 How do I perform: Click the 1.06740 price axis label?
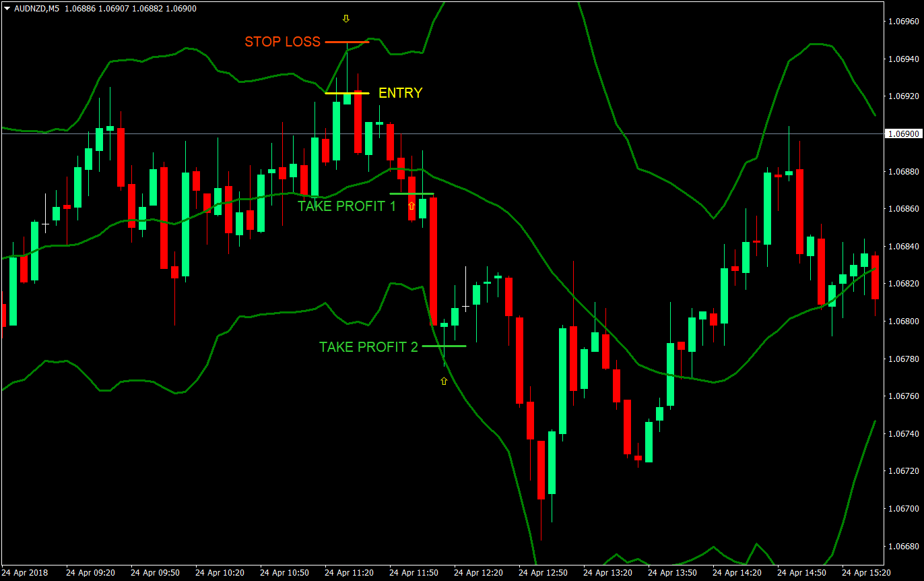click(903, 433)
